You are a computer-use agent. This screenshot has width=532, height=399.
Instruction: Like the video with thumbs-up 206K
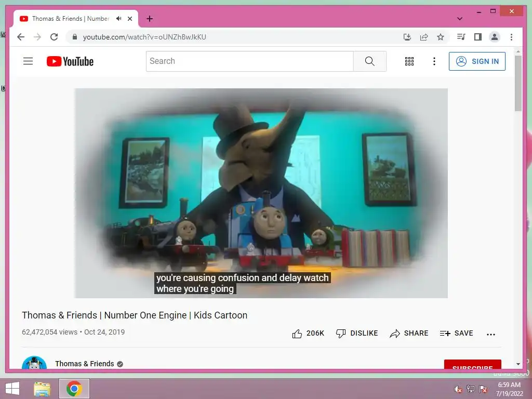pyautogui.click(x=308, y=334)
